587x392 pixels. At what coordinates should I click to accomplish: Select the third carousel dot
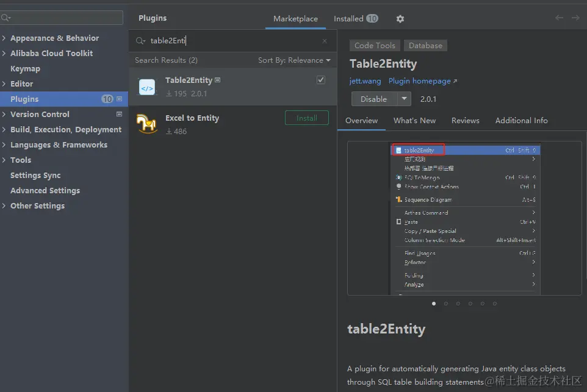458,304
